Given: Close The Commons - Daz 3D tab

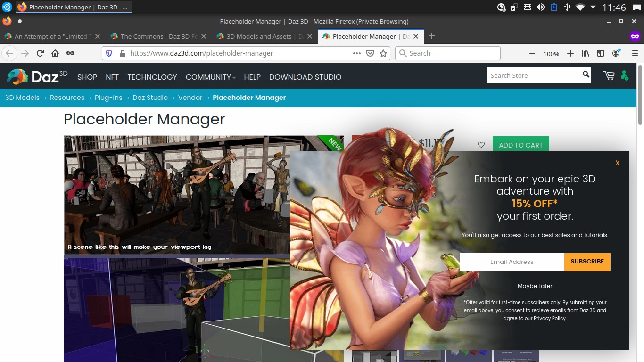Looking at the screenshot, I should (x=204, y=36).
